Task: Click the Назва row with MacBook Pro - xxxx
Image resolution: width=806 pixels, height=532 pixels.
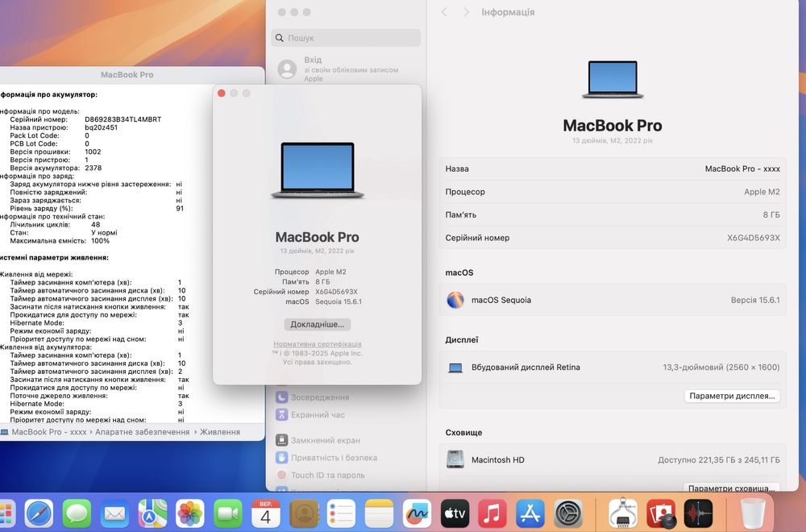Action: tap(613, 168)
